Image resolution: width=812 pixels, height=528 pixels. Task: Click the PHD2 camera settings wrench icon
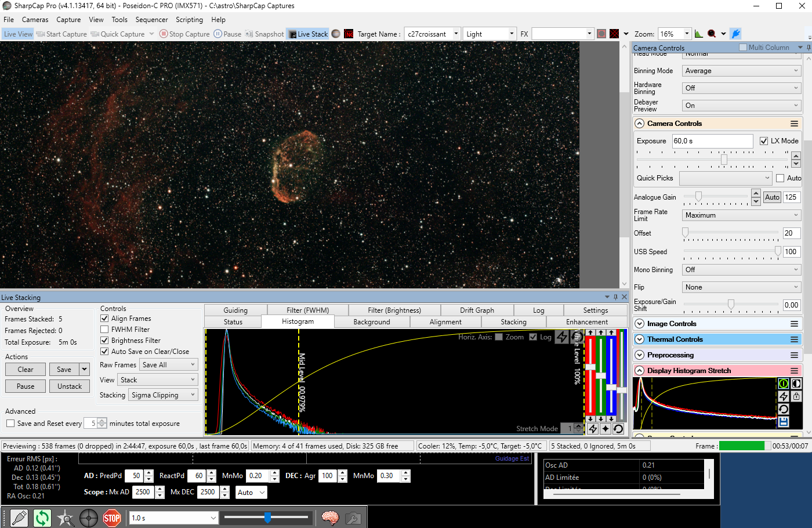point(353,518)
